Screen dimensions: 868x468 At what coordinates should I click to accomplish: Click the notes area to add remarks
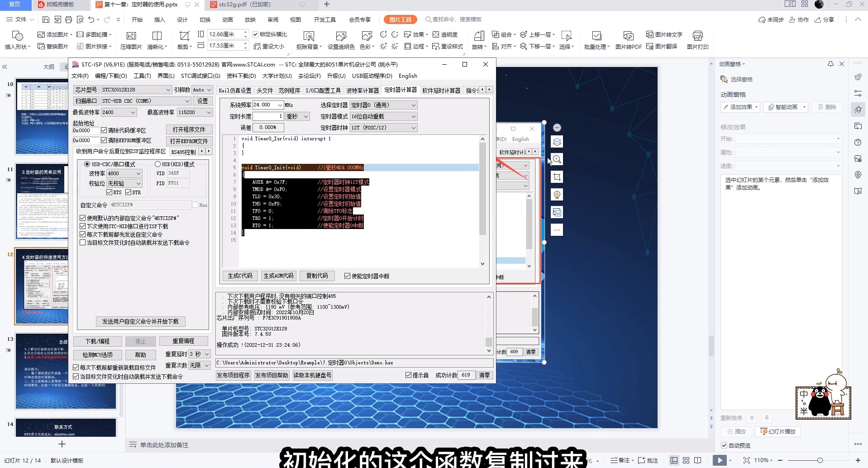tap(164, 445)
